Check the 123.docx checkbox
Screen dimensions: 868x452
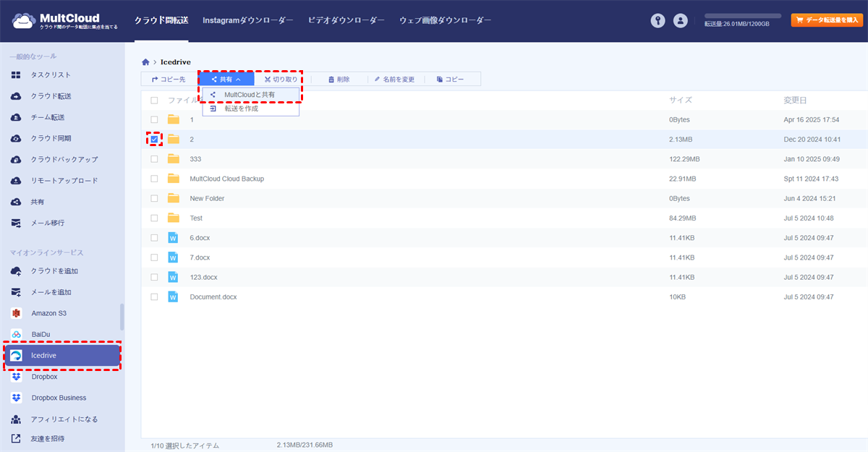click(154, 277)
